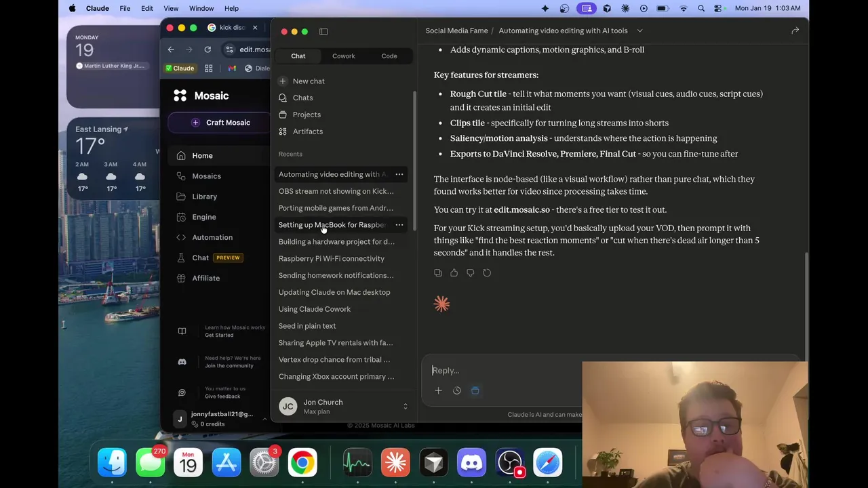The image size is (868, 488).
Task: Click the Craft Mosaic button
Action: click(220, 123)
